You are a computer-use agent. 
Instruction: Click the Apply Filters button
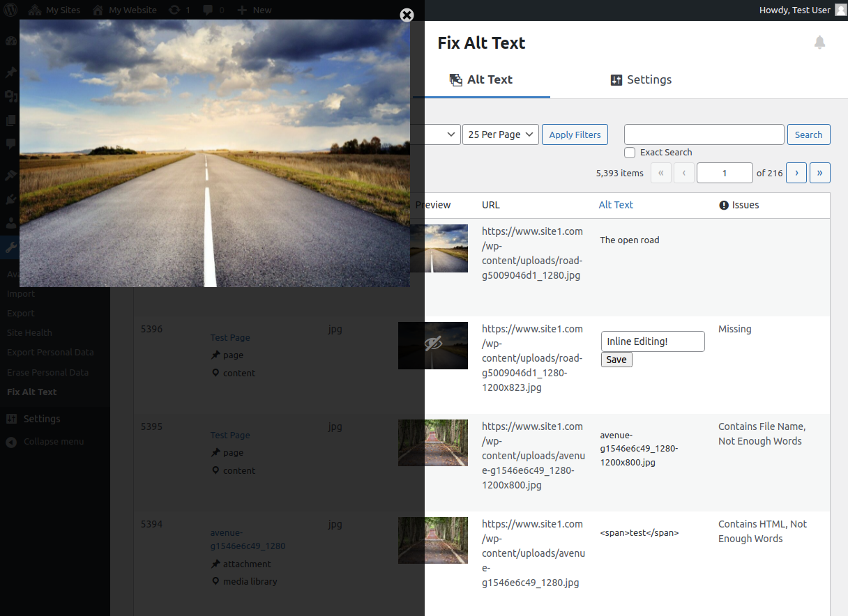575,134
